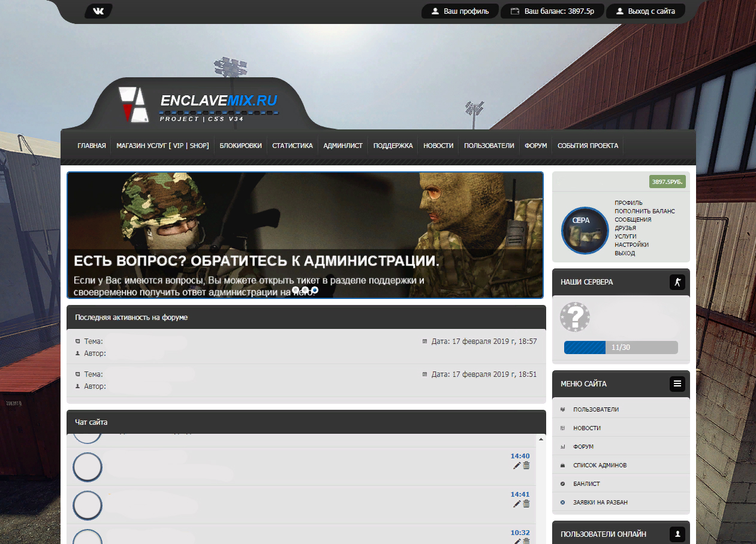Click the chat scrollbar up arrow
This screenshot has height=544, width=756.
pos(541,439)
